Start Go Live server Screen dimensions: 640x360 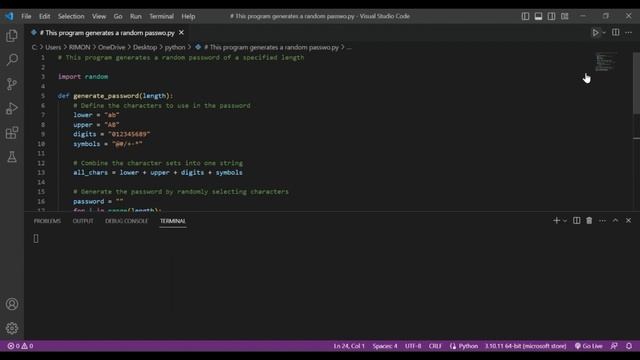pos(589,346)
